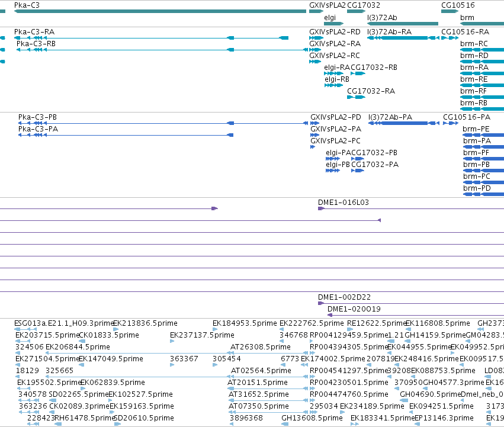504x427 pixels.
Task: Select protein brm-PB
Action: (483, 171)
